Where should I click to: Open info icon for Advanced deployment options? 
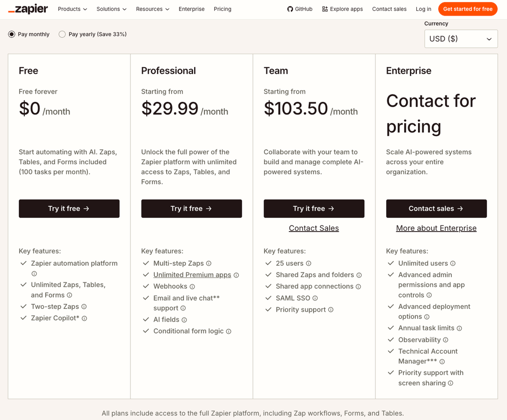[x=427, y=317]
